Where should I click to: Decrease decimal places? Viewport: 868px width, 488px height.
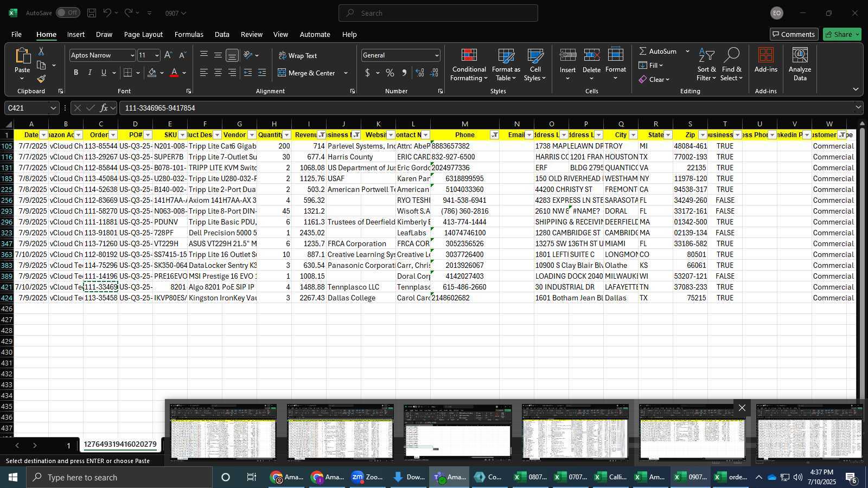[434, 73]
